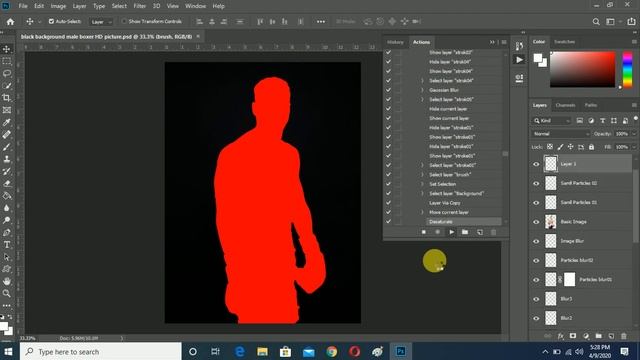Open the Opacity value dropdown arrow
Image resolution: width=640 pixels, height=360 pixels.
[x=634, y=134]
